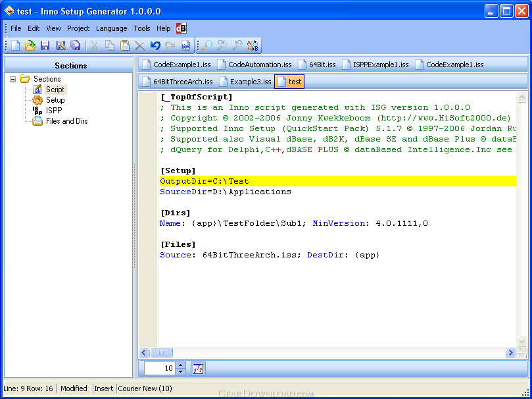This screenshot has width=532, height=399.
Task: Save all files with the multi-disk icon
Action: 76,45
